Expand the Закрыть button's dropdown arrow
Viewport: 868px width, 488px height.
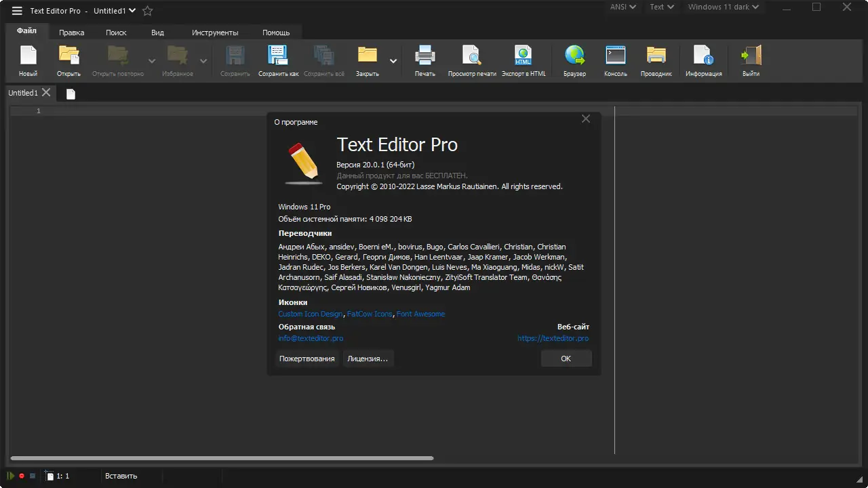[393, 61]
